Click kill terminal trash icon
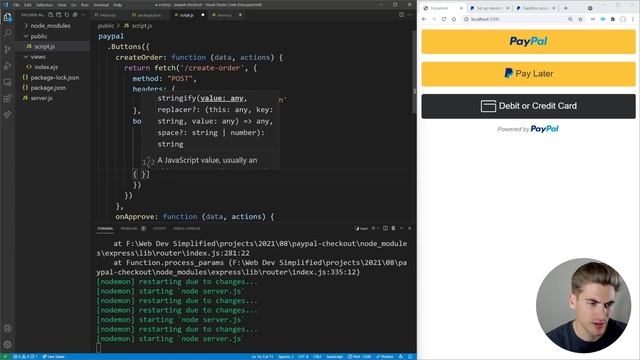Screen dimensions: 640x360 (393, 228)
